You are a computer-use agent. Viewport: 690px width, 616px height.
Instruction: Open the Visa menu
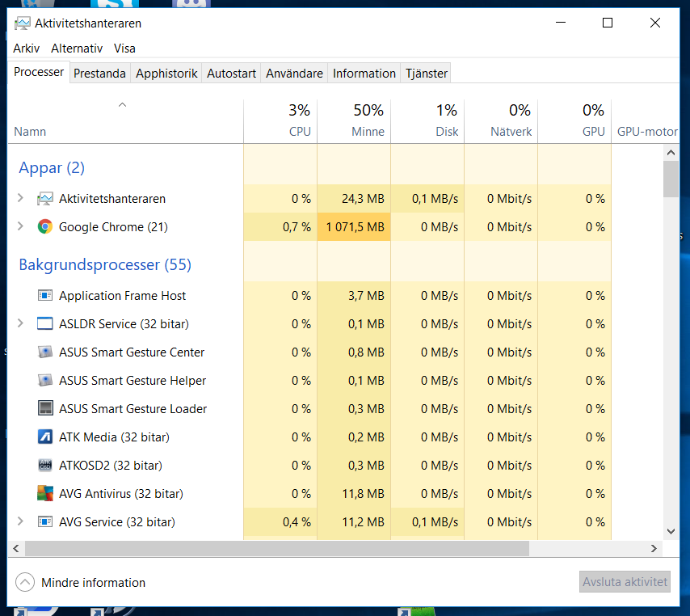pos(124,49)
